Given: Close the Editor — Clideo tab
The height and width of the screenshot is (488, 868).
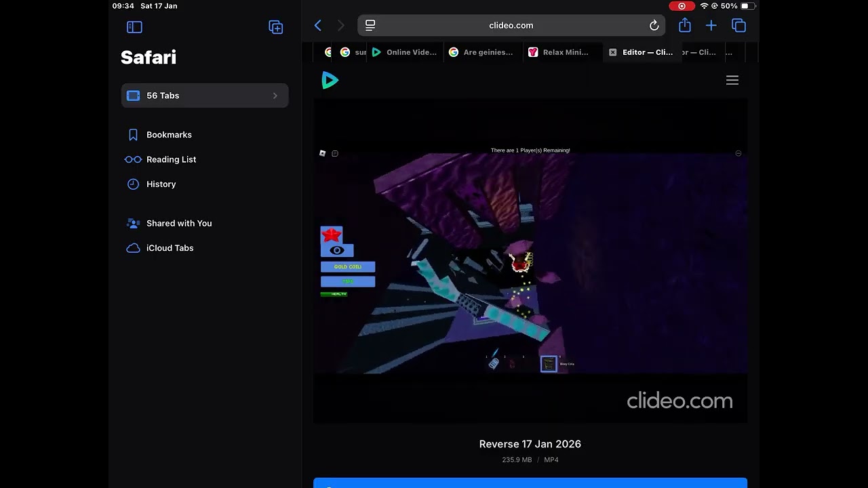Looking at the screenshot, I should 612,52.
